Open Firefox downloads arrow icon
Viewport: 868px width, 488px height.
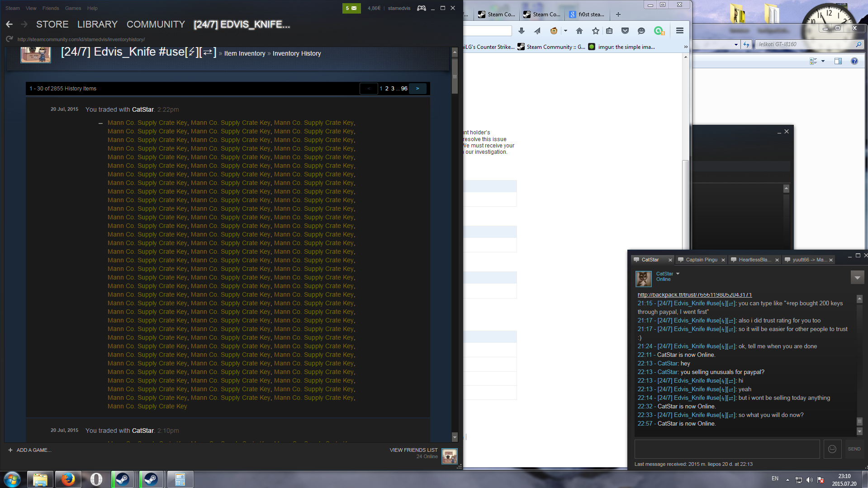pos(521,31)
